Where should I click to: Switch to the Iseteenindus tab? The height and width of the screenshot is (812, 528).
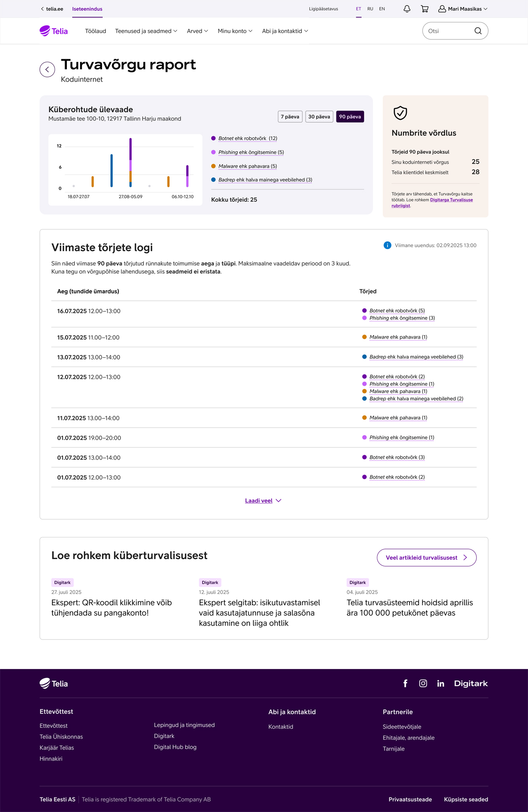click(x=87, y=9)
